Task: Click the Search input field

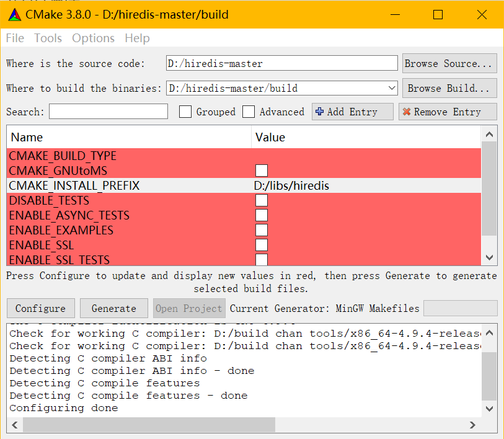Action: pyautogui.click(x=108, y=112)
